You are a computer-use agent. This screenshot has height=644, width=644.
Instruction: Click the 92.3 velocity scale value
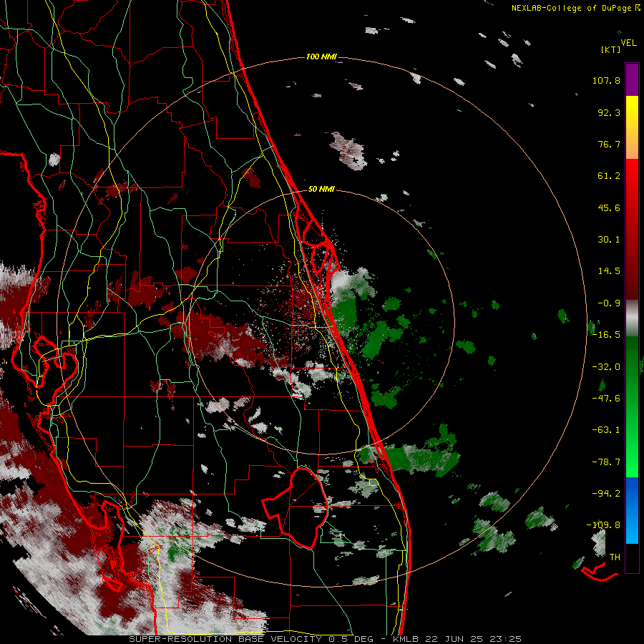tap(609, 112)
